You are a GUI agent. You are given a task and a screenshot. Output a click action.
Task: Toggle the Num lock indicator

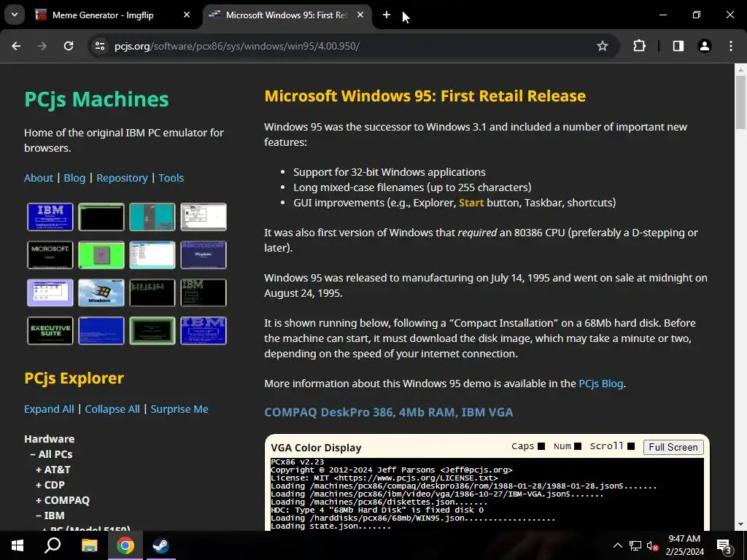point(578,446)
